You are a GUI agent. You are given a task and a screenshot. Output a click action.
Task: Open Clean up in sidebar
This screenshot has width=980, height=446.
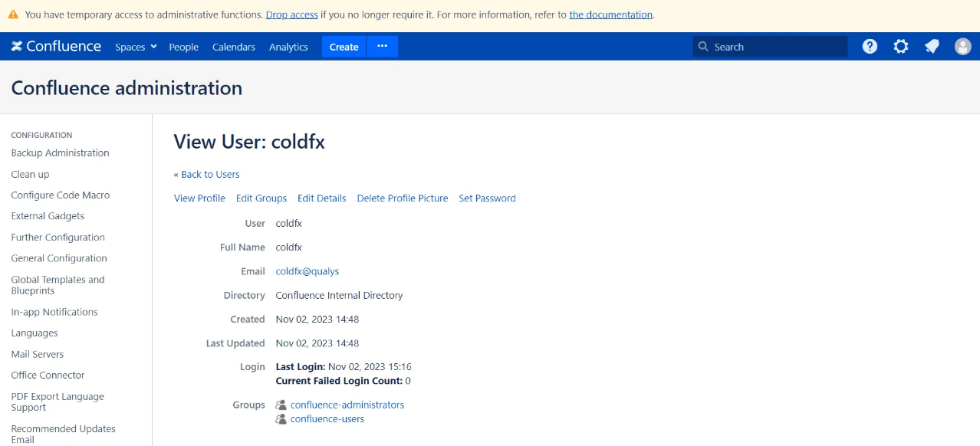[x=30, y=174]
